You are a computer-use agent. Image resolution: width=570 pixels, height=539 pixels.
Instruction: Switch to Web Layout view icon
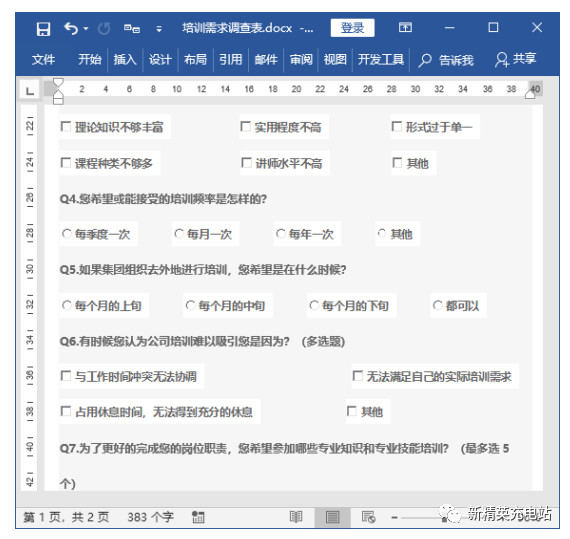click(368, 516)
